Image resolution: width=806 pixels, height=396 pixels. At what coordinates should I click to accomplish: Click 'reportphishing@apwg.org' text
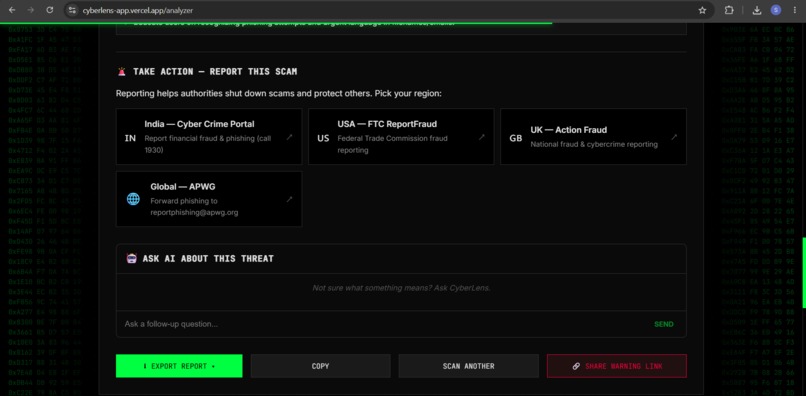coord(194,212)
